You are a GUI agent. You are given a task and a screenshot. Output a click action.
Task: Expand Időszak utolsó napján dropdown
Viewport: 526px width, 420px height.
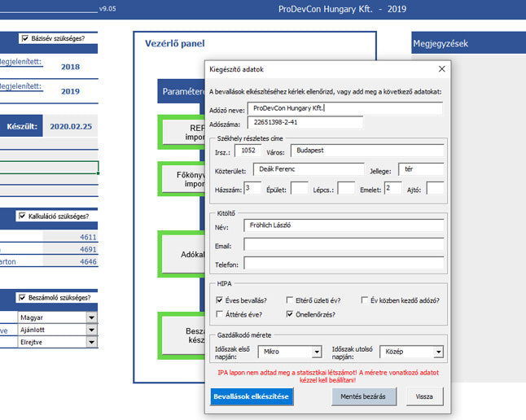(x=438, y=352)
